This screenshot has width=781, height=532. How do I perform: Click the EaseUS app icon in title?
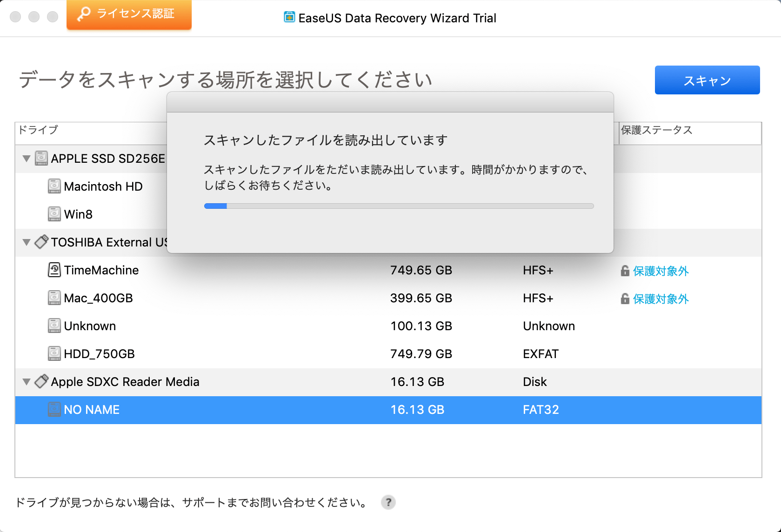point(289,17)
